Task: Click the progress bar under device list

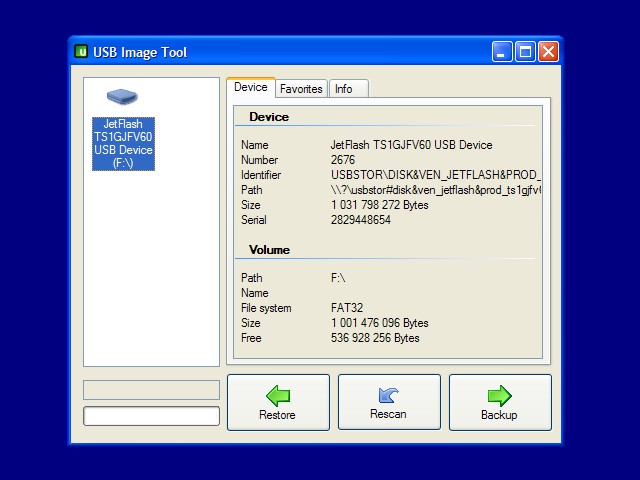Action: 151,390
